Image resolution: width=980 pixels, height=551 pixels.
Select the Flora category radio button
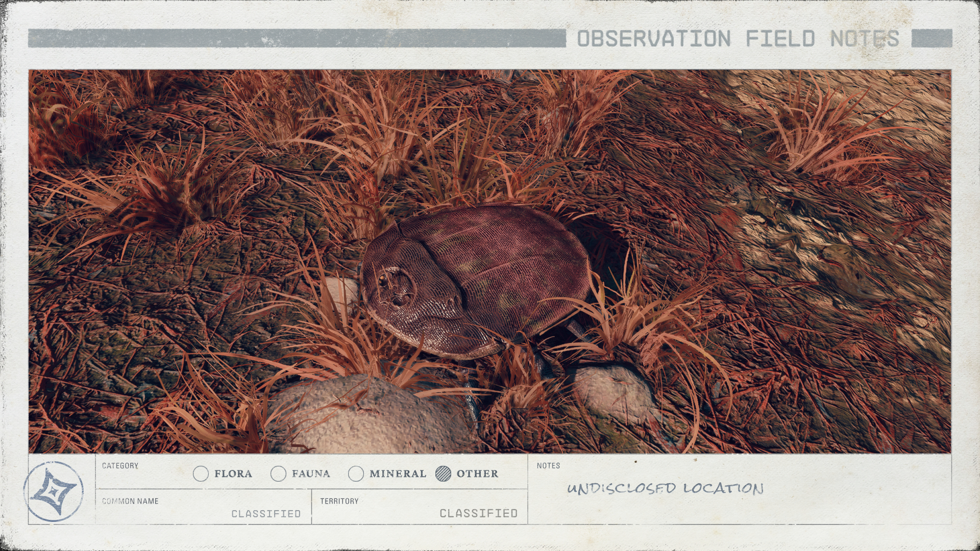point(201,474)
